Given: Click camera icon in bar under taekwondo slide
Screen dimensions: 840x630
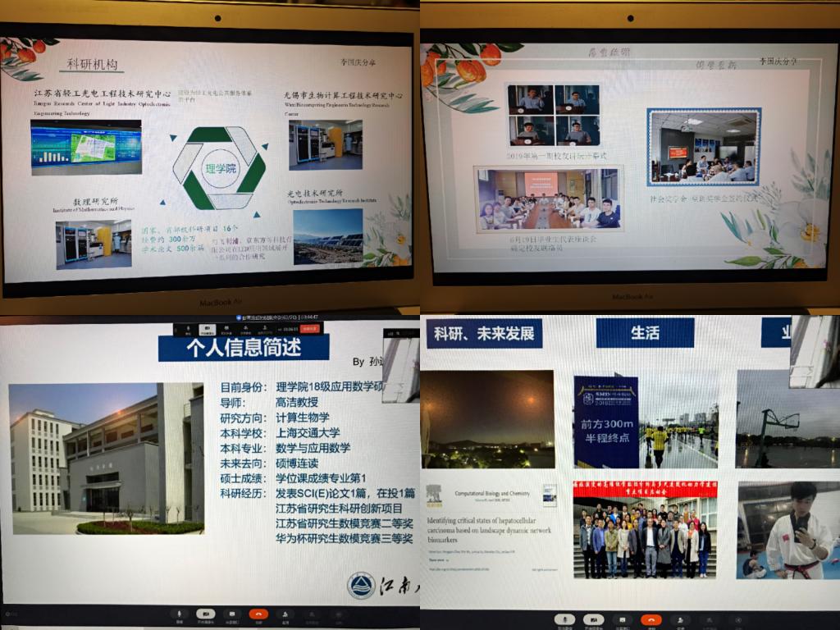Looking at the screenshot, I should (x=594, y=619).
